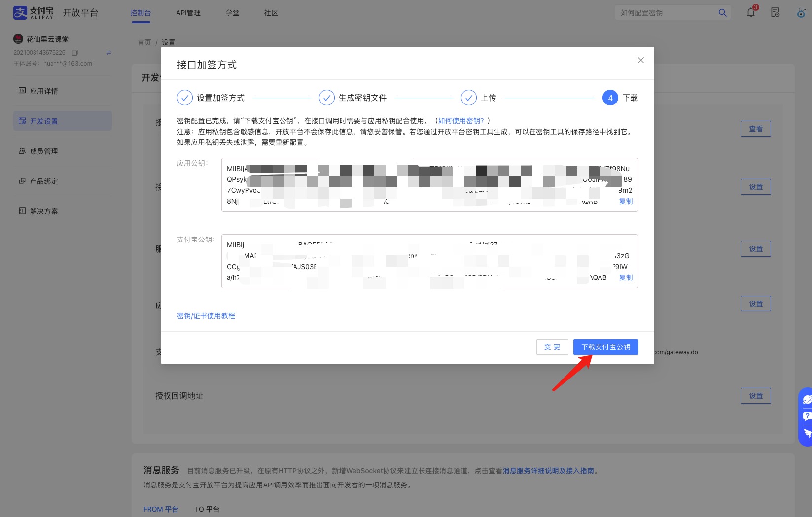Copy the 支付宝公钥 via 复制
The width and height of the screenshot is (812, 517).
626,277
